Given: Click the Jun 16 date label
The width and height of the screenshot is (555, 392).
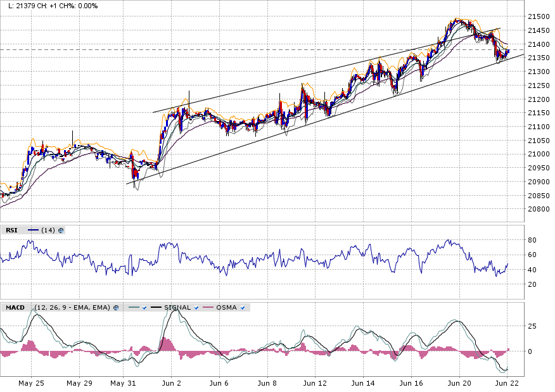Looking at the screenshot, I should [x=411, y=383].
